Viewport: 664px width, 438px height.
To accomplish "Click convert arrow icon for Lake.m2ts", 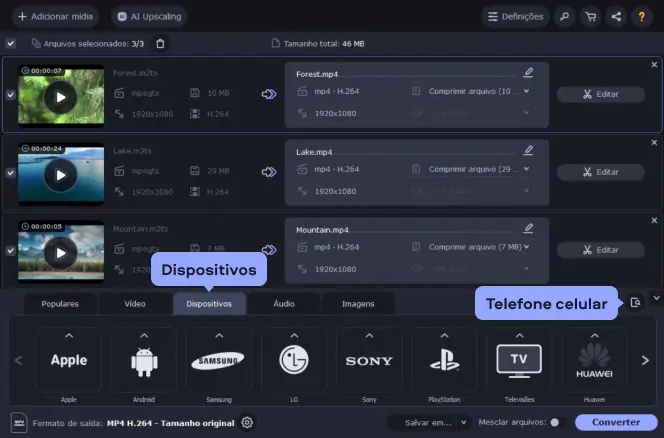I will 269,172.
